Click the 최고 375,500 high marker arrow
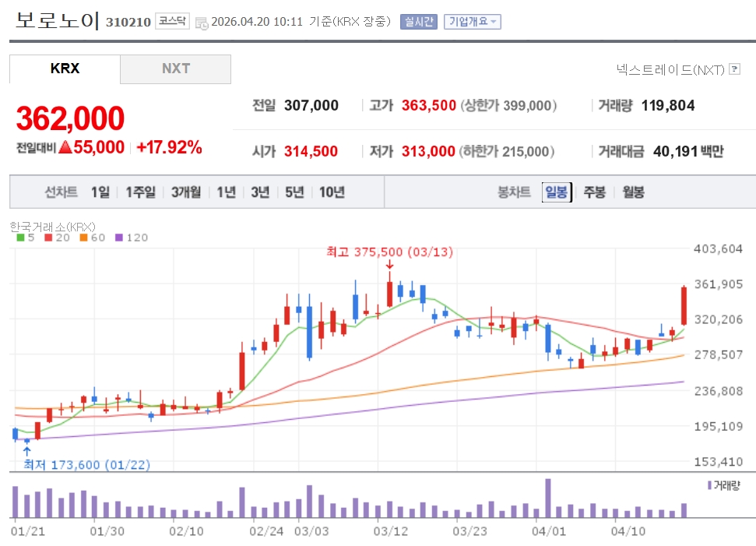756x546 pixels. coord(389,265)
